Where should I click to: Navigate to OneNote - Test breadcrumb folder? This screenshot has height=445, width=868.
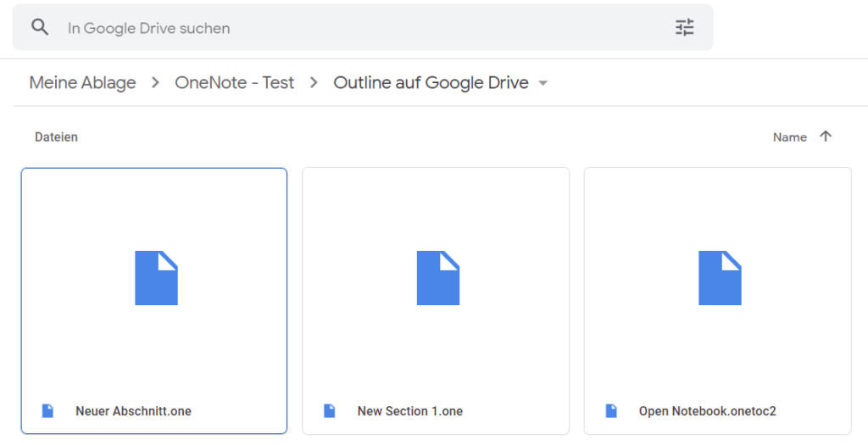click(x=234, y=82)
